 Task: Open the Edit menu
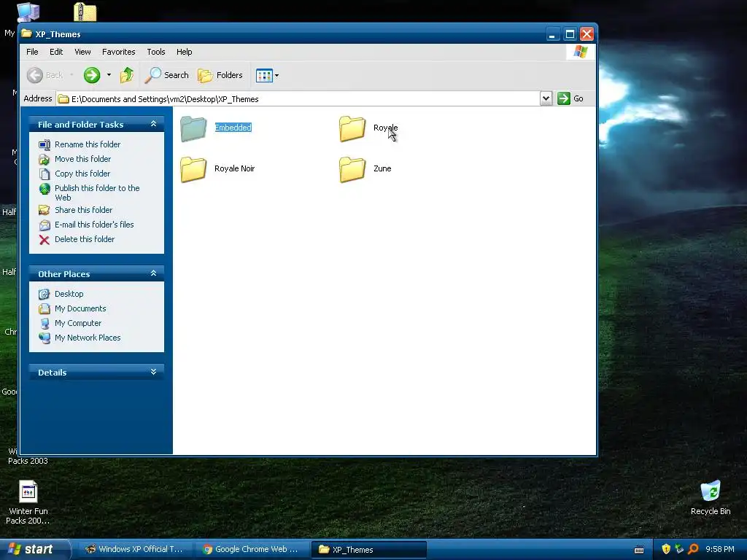[56, 52]
